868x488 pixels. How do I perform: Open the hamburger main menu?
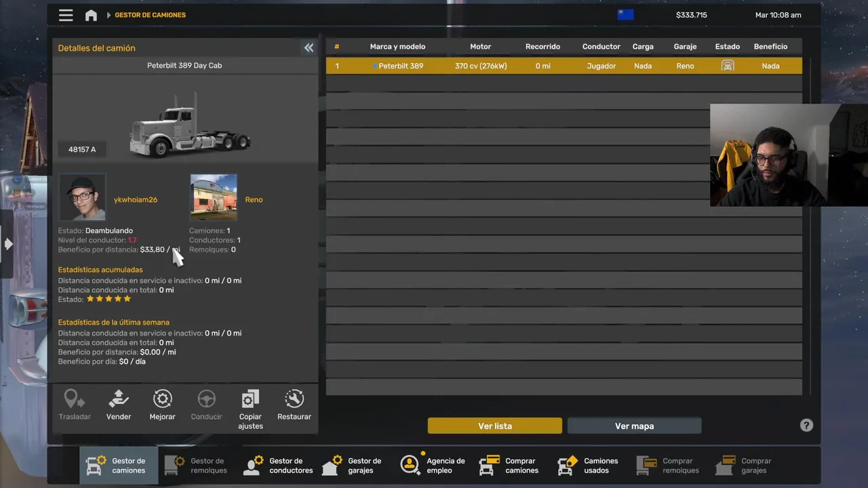click(x=66, y=15)
